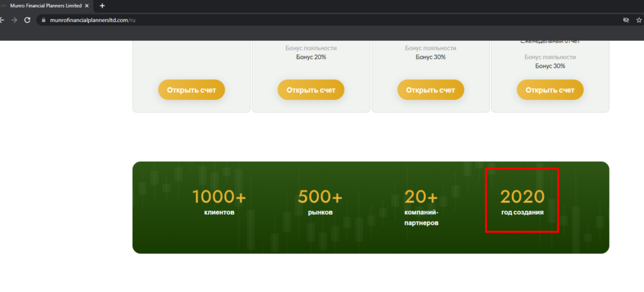Viewport: 644px width, 292px height.
Task: Click the '500+' statistic
Action: (320, 197)
